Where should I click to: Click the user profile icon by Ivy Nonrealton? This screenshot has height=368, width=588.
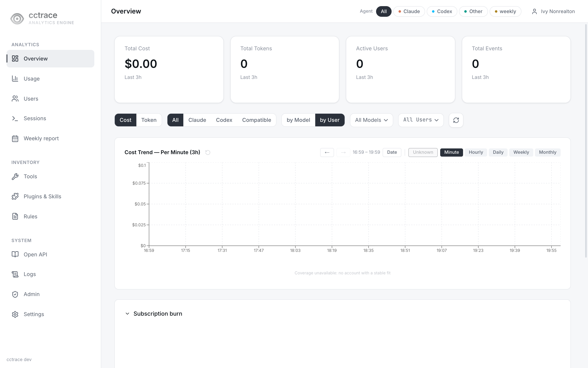pos(534,11)
